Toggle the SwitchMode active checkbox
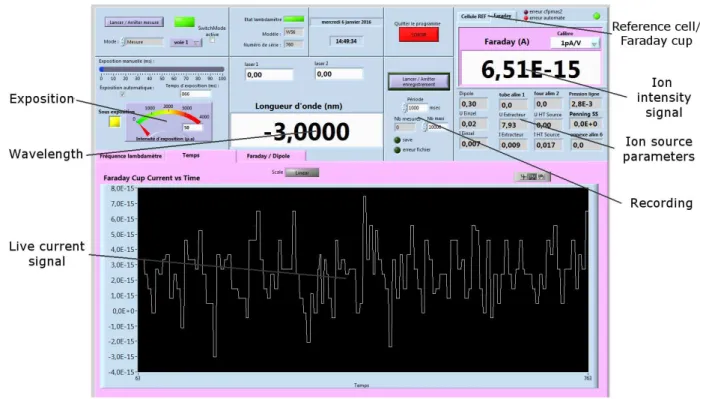Viewport: 703px width, 399px height. (213, 40)
